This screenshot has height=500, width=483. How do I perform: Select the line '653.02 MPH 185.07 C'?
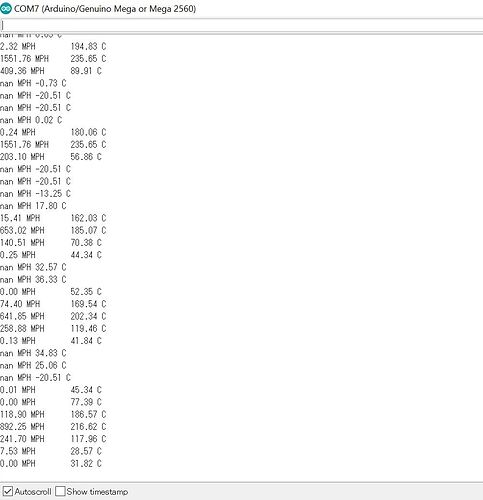(x=53, y=230)
